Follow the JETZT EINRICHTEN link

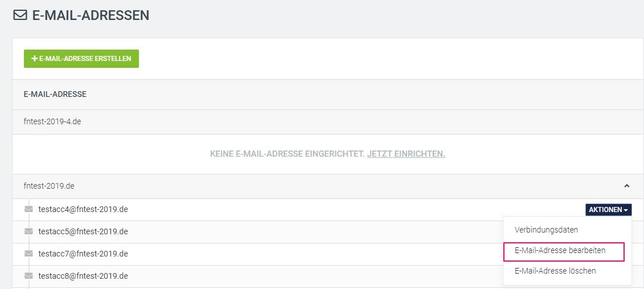406,154
